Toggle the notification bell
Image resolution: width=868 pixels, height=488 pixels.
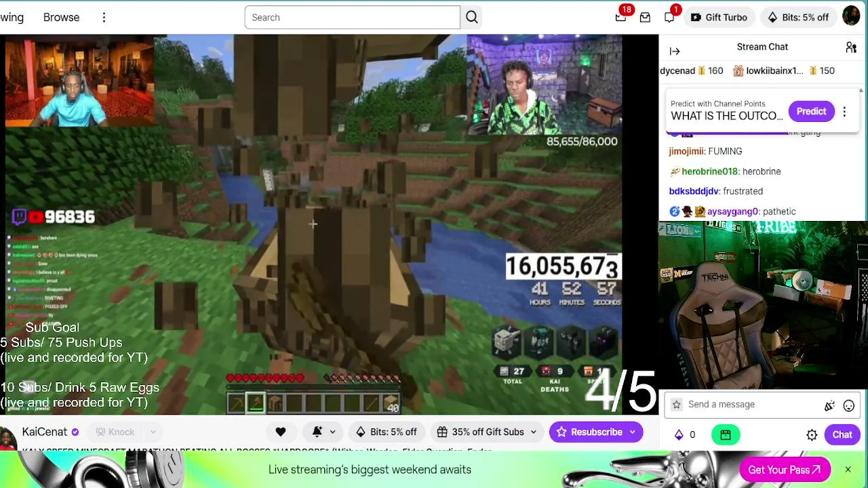pos(317,432)
